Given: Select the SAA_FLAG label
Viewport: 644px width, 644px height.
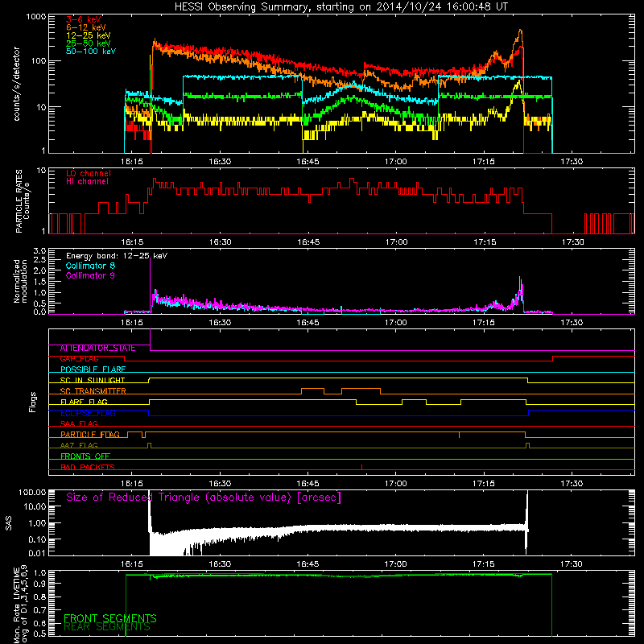Looking at the screenshot, I should click(79, 424).
